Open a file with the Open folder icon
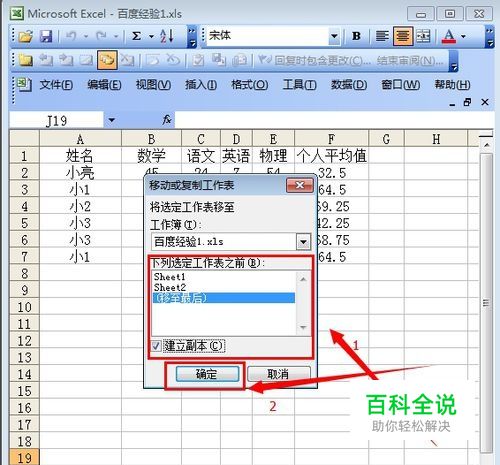The height and width of the screenshot is (465, 500). [x=26, y=36]
